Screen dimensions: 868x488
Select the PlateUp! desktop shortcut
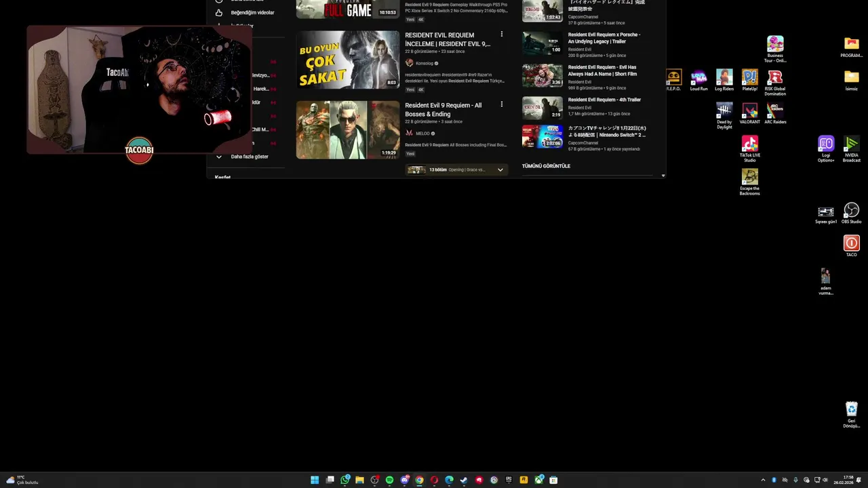pyautogui.click(x=749, y=80)
